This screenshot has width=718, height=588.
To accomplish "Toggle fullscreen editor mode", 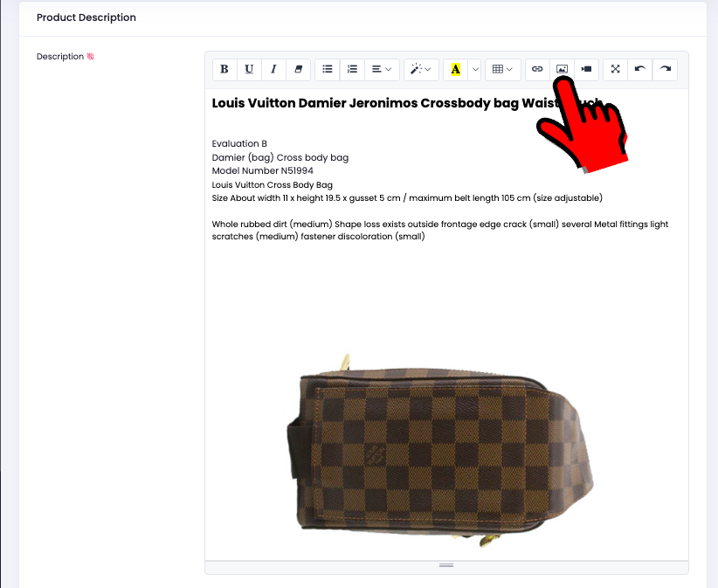I will (616, 69).
